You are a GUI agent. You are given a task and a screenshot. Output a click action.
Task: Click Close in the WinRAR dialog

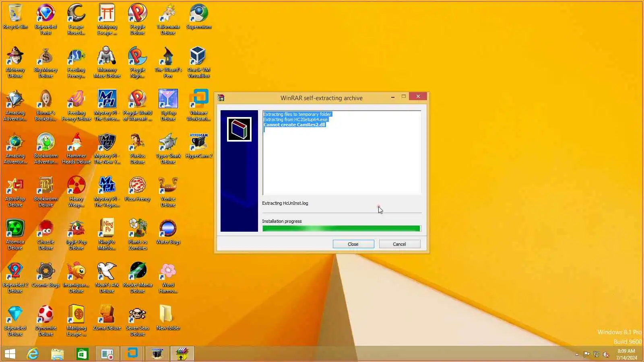click(353, 244)
